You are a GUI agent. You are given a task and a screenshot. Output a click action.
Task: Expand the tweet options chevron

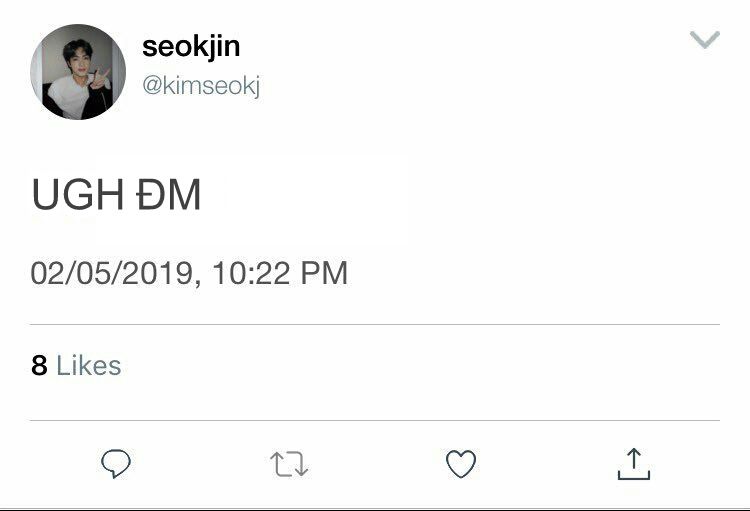click(x=705, y=40)
